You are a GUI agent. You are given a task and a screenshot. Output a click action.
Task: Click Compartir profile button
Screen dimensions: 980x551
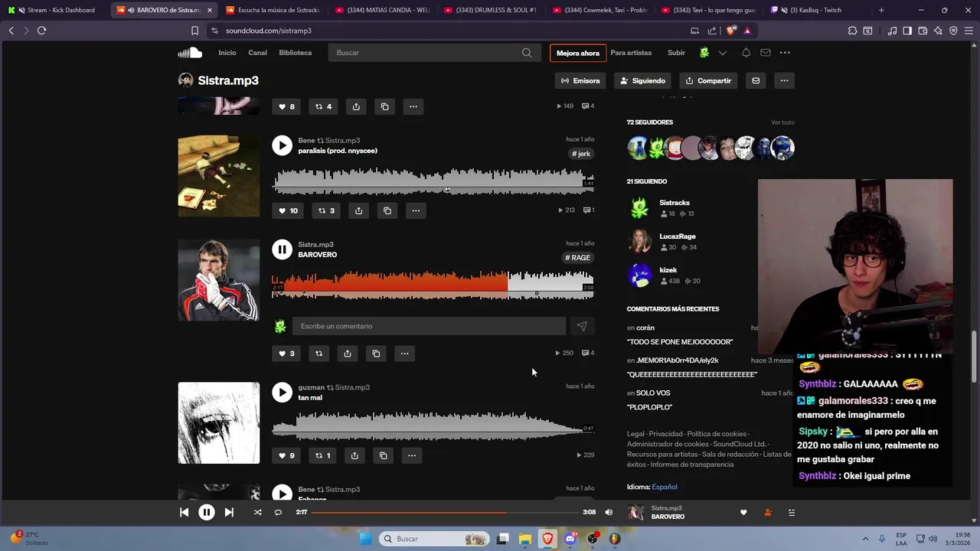click(709, 80)
